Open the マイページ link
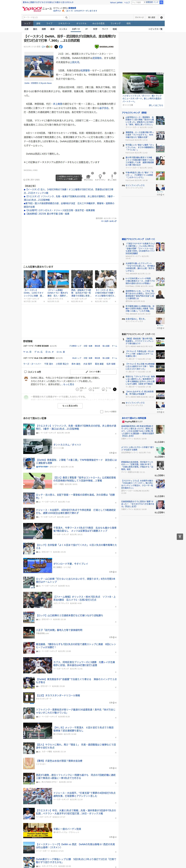Image resolution: width=186 pixels, height=868 pixels. point(139,17)
